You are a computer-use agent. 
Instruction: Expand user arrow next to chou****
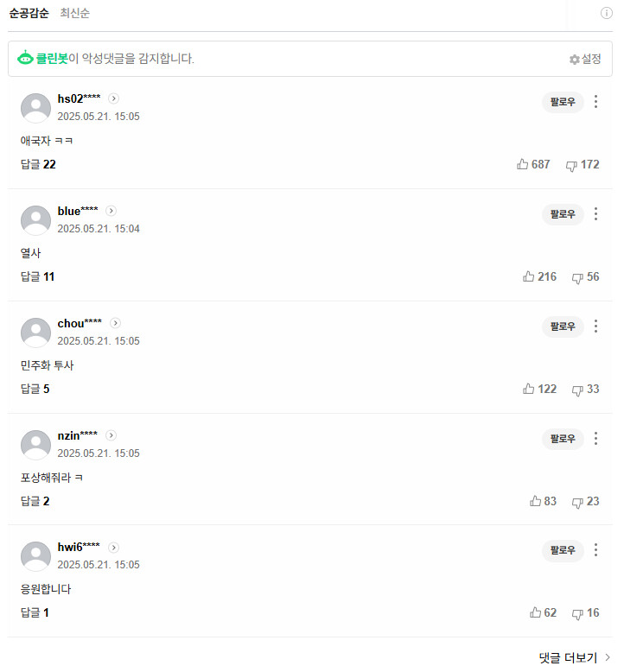115,323
